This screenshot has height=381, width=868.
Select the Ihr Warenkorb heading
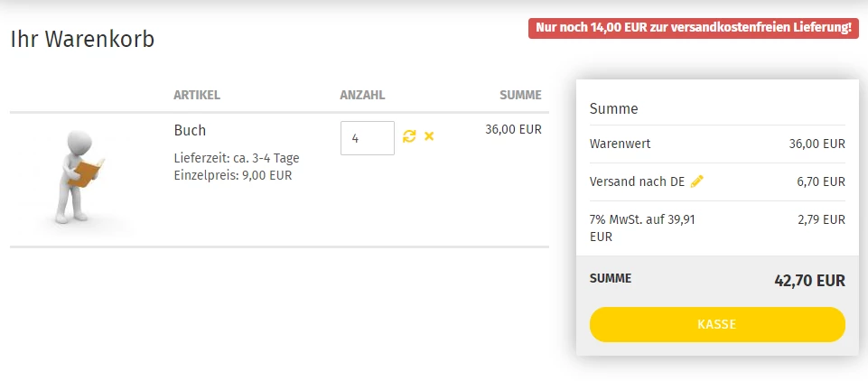click(82, 39)
